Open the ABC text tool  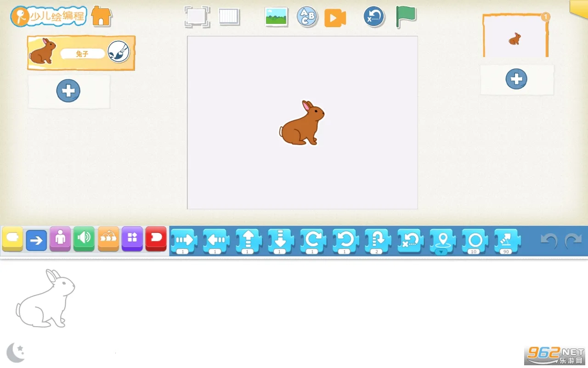pyautogui.click(x=307, y=17)
